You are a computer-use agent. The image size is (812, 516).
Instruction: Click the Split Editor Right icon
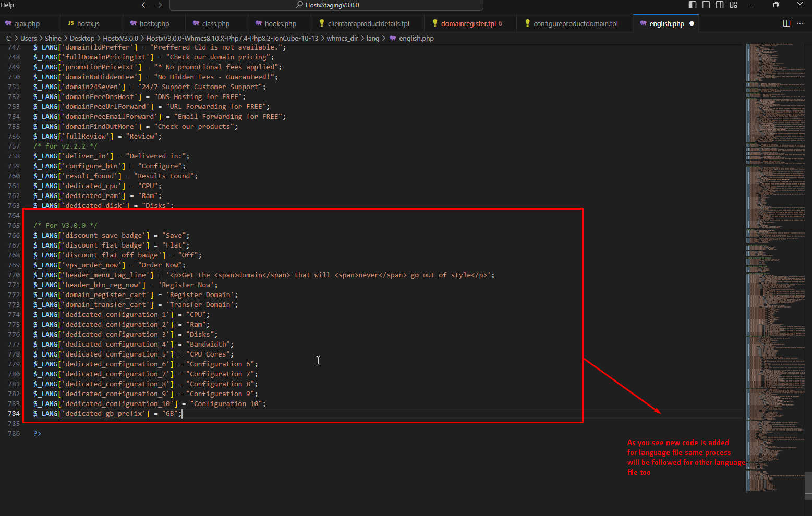point(786,23)
